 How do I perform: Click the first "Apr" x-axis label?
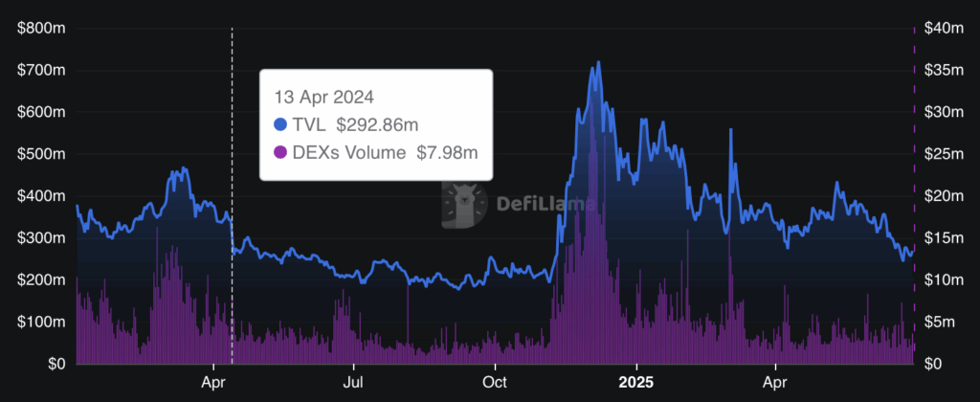[x=213, y=383]
